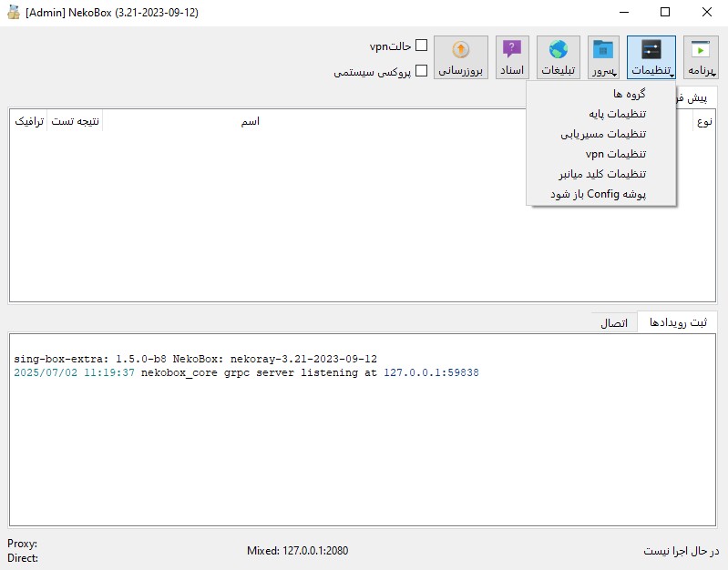Viewport: 728px width, 570px height.
Task: Open the برنامه (Program) toolbar button
Action: pyautogui.click(x=701, y=57)
